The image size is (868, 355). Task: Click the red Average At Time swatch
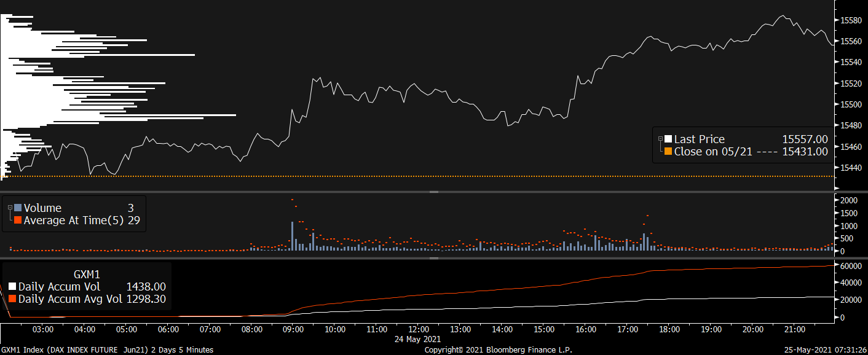18,220
